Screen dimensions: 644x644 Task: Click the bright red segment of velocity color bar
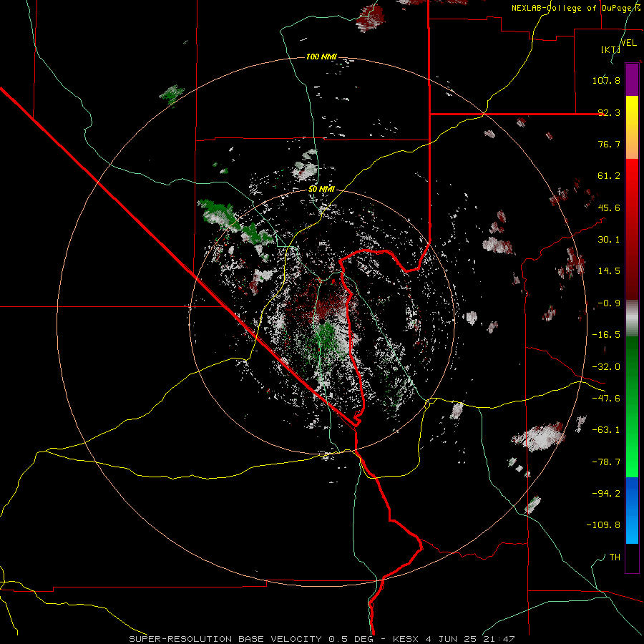(632, 229)
